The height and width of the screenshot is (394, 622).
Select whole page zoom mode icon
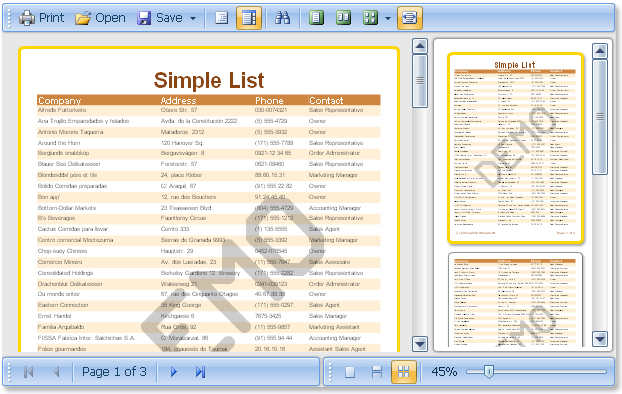tap(349, 372)
